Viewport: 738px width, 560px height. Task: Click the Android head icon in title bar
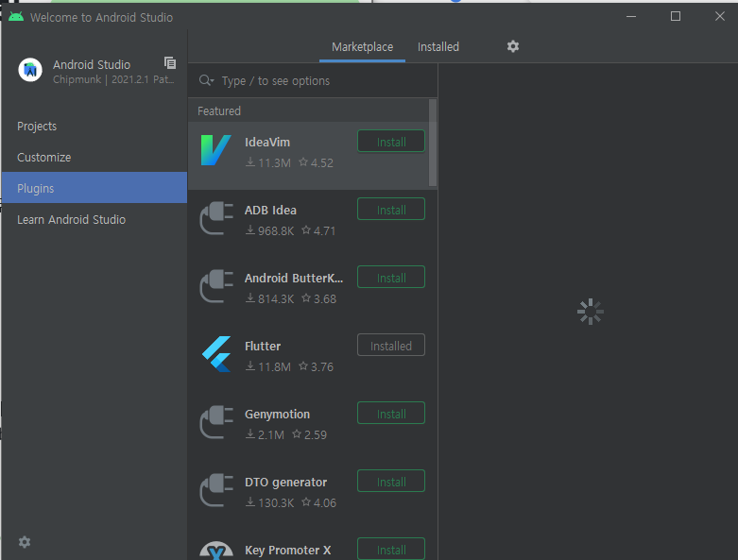16,17
